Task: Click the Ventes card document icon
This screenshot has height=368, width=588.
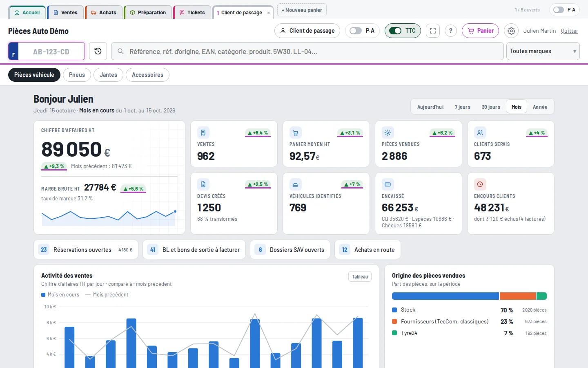Action: coord(203,132)
